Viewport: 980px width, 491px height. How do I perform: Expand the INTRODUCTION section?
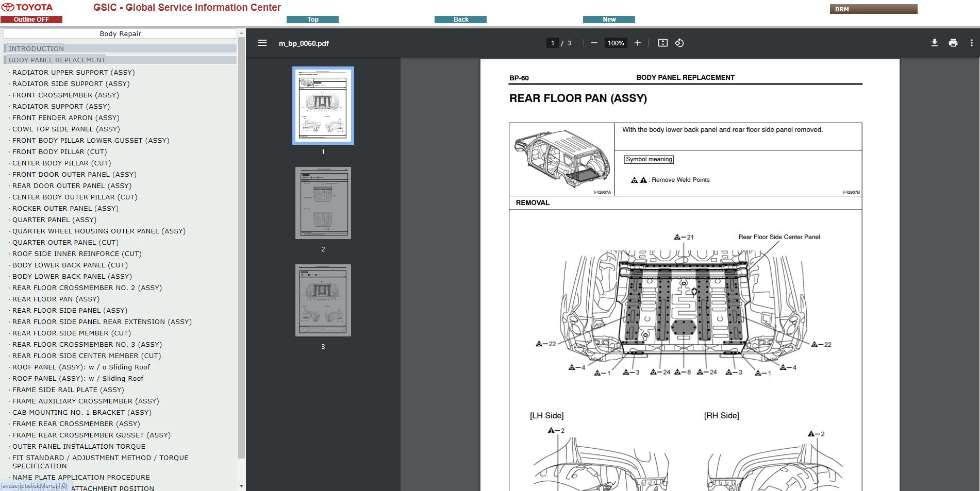36,48
